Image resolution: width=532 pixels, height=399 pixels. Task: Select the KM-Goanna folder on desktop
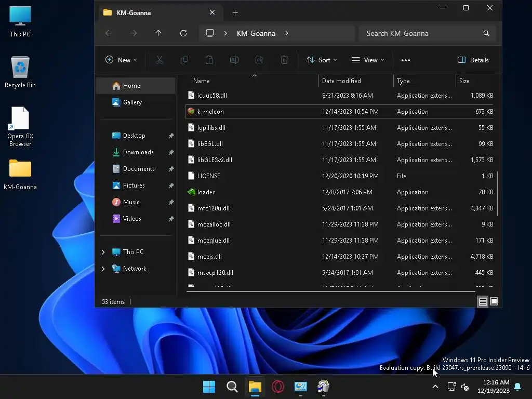(20, 174)
